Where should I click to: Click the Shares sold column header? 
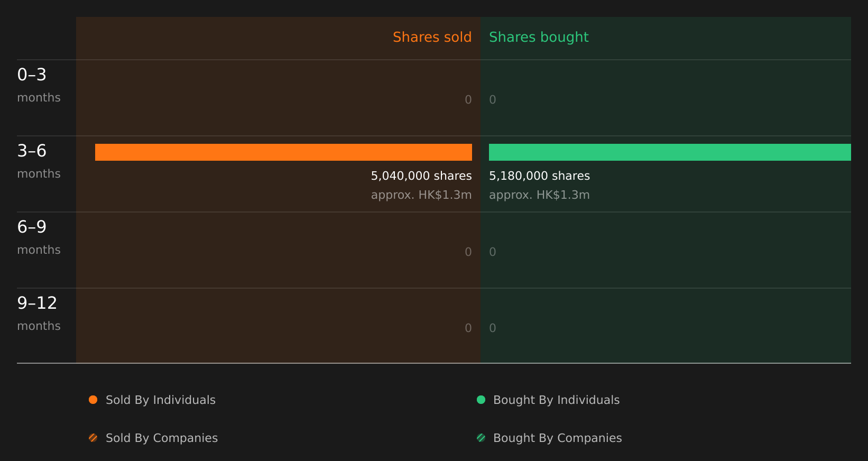(432, 37)
